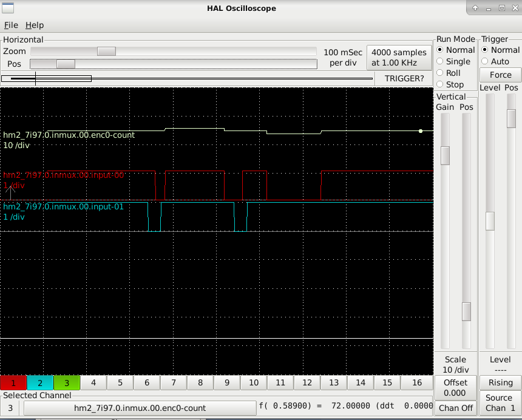Viewport: 522px width, 420px height.
Task: Click the Offset 0.000 button
Action: pyautogui.click(x=455, y=388)
